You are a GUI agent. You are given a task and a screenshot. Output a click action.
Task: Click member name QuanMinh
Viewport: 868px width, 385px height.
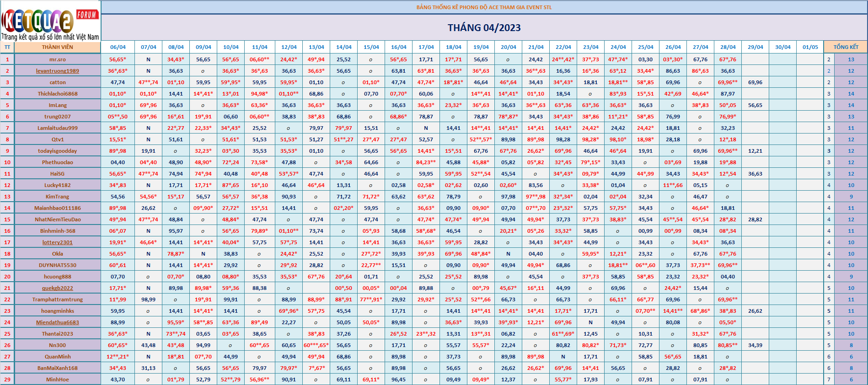tap(58, 357)
